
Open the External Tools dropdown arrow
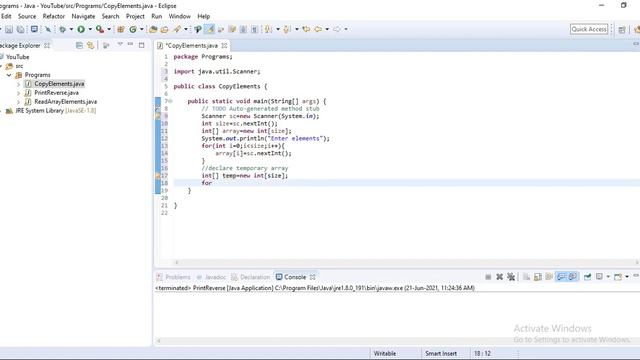click(x=109, y=29)
